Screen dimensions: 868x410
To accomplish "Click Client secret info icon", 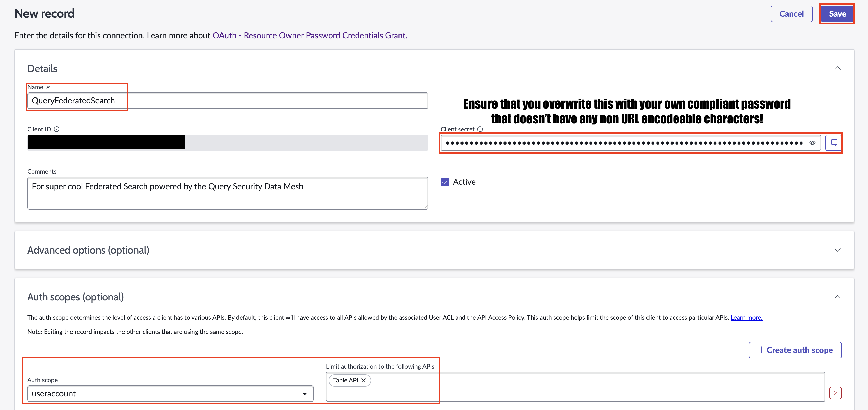I will (x=480, y=129).
